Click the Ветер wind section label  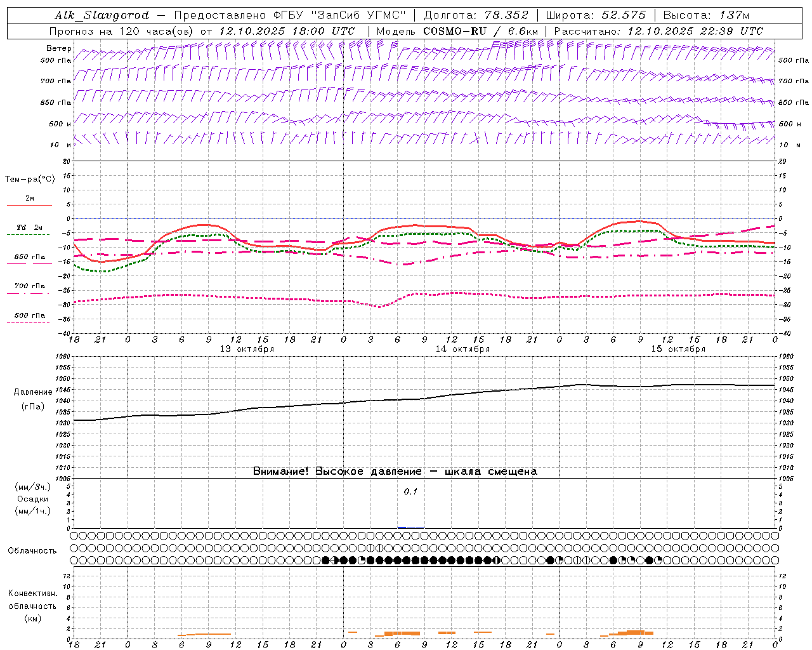[59, 48]
